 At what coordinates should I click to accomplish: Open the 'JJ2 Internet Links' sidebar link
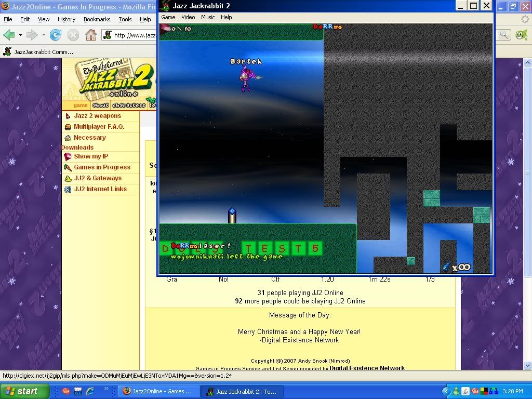coord(100,189)
